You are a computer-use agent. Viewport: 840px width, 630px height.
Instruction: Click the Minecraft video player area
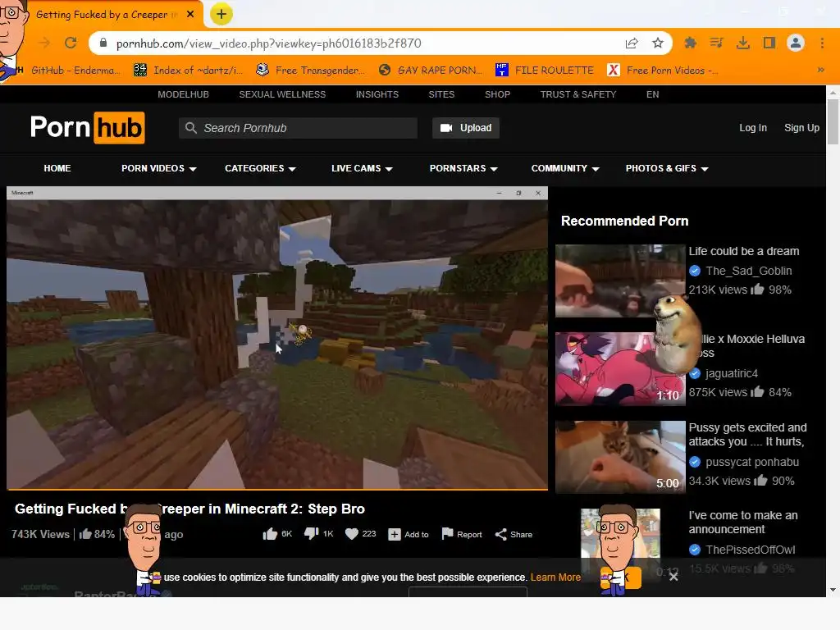coord(277,337)
